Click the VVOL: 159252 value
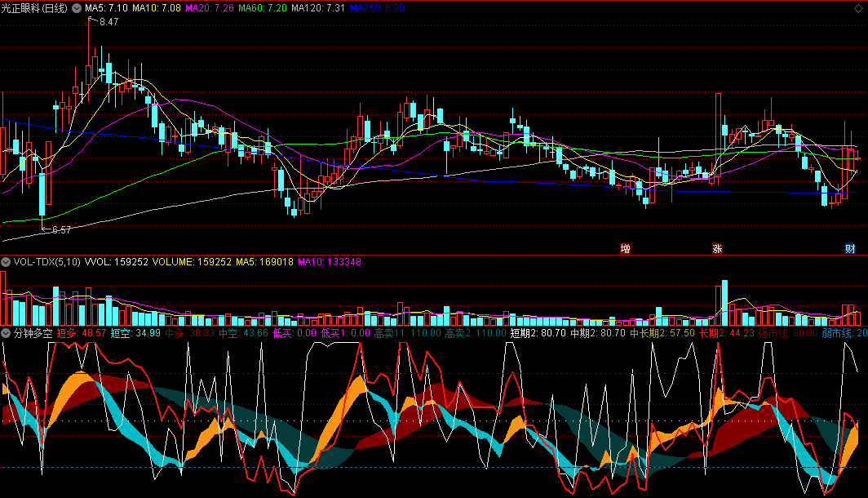The image size is (868, 498). pos(116,261)
